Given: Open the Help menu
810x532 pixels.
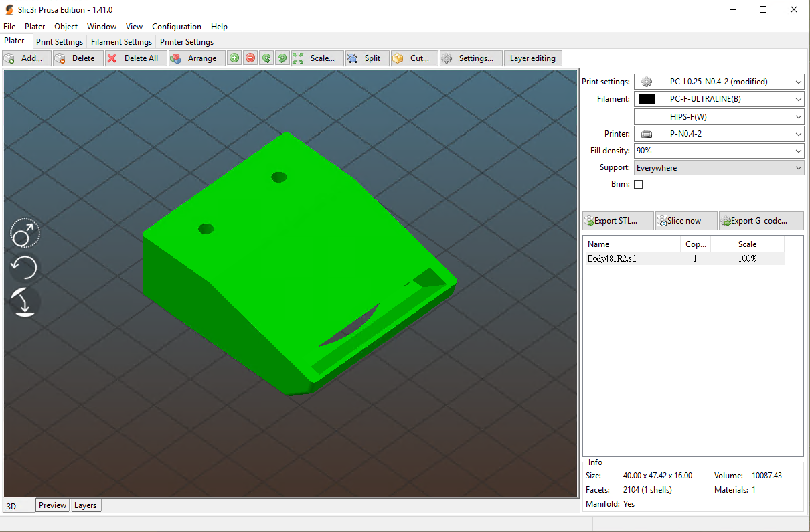Looking at the screenshot, I should 219,27.
